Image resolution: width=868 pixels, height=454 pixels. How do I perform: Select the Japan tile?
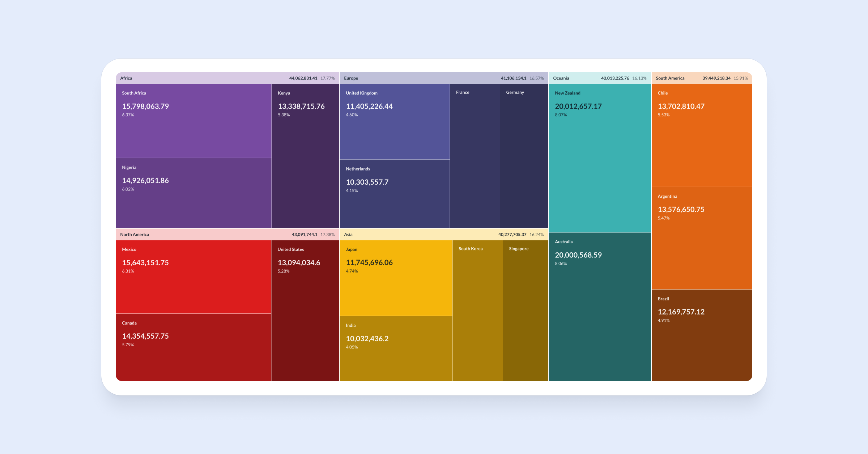(x=396, y=278)
